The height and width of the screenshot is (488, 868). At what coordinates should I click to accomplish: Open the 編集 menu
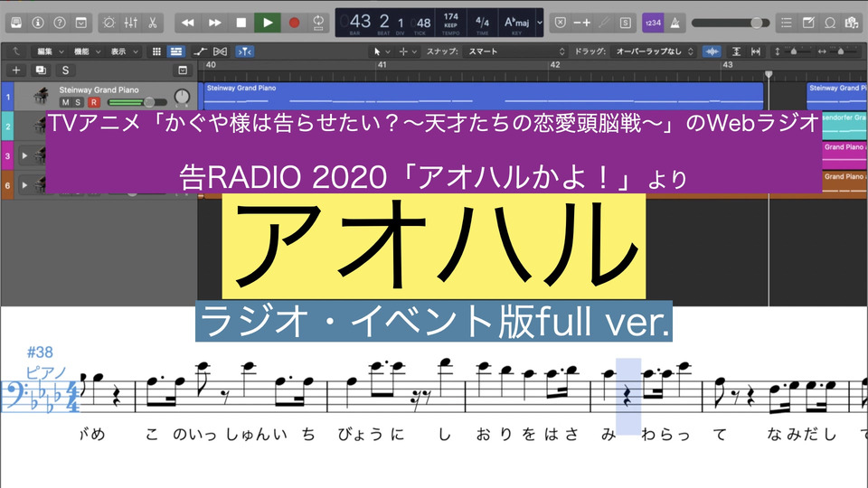pyautogui.click(x=51, y=52)
